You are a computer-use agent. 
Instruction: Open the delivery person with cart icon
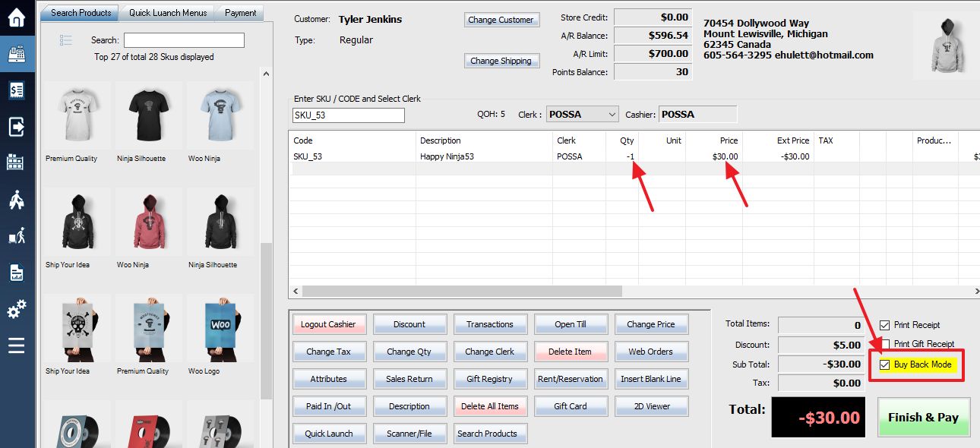[x=17, y=236]
